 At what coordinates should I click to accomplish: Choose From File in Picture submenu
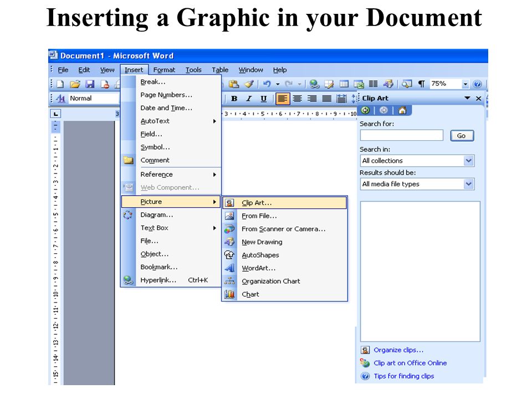pyautogui.click(x=285, y=216)
